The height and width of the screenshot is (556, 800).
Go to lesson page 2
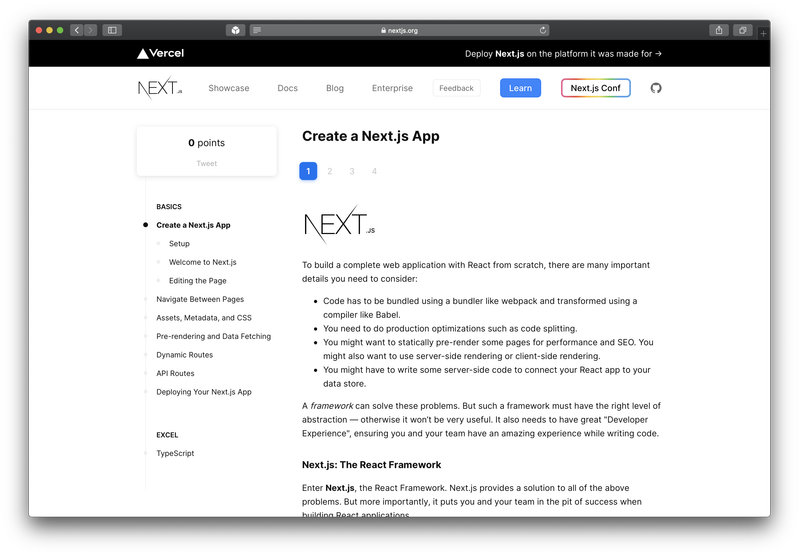tap(330, 171)
